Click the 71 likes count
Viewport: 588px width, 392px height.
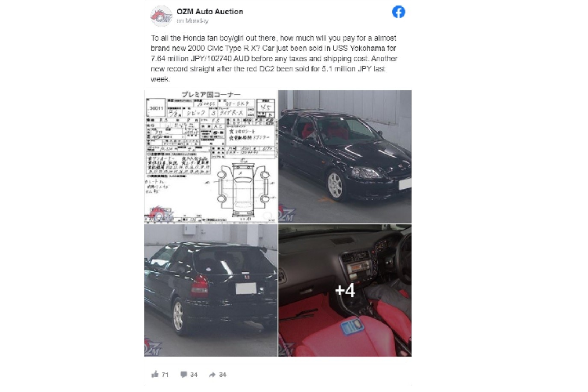pyautogui.click(x=165, y=375)
